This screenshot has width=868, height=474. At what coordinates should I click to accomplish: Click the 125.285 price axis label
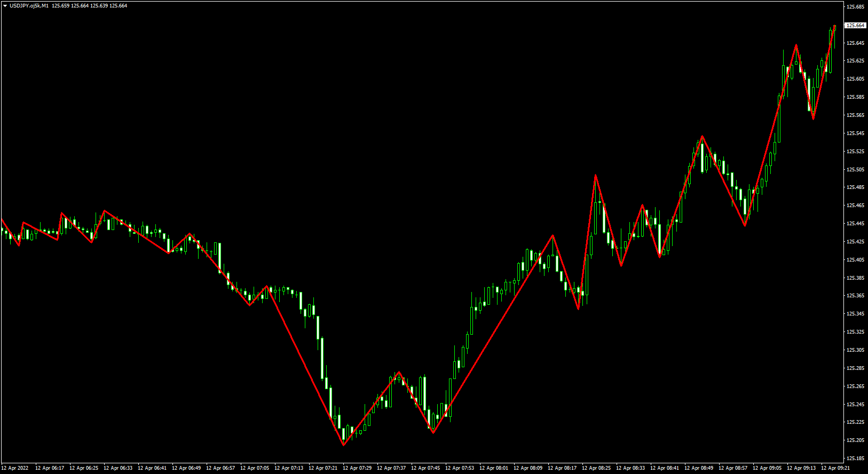(x=856, y=368)
